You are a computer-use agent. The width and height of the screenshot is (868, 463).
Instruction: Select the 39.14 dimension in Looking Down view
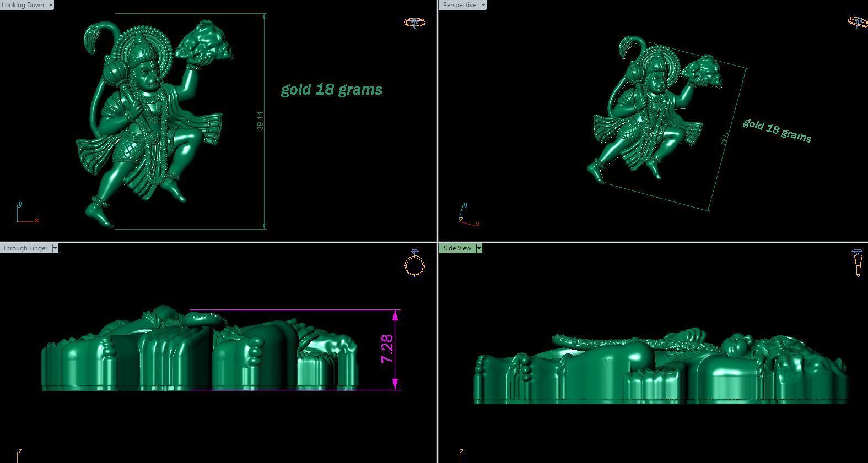tap(260, 121)
